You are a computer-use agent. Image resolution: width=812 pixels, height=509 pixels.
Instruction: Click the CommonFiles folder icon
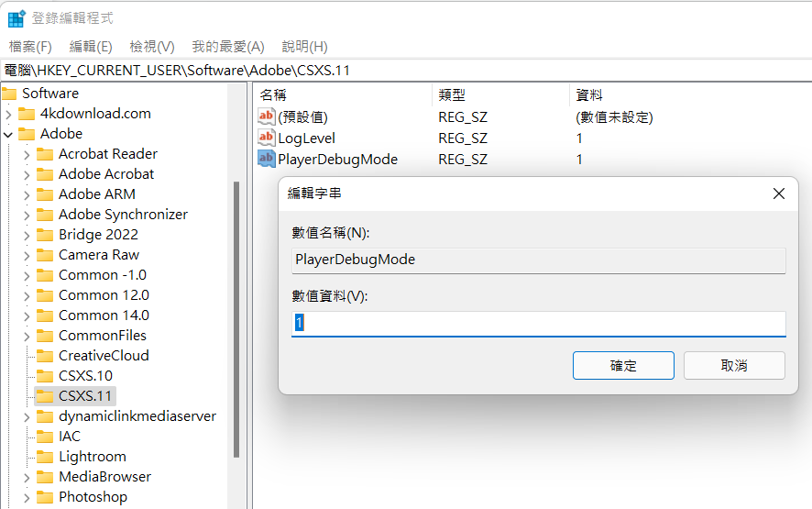coord(45,336)
